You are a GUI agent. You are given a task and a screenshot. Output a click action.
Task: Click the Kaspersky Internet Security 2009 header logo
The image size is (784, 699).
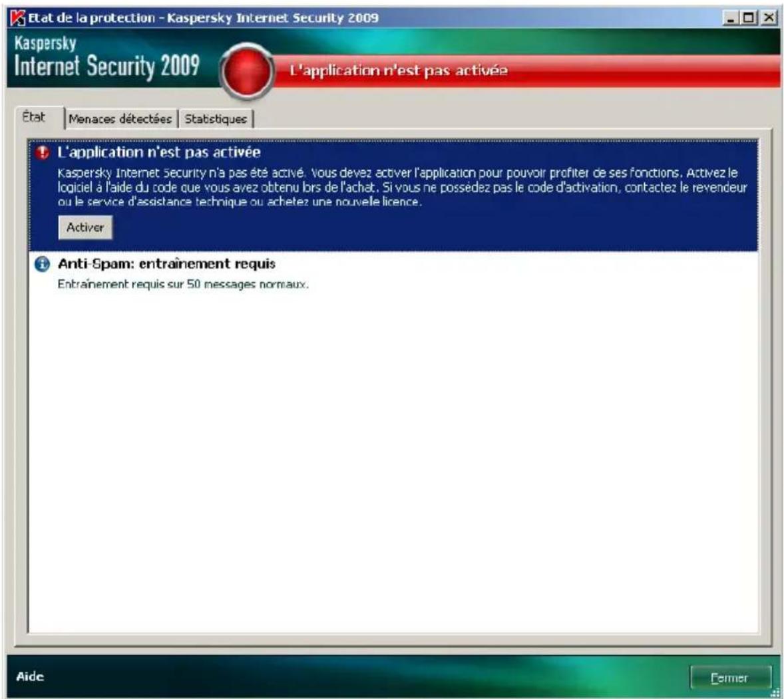tap(107, 58)
